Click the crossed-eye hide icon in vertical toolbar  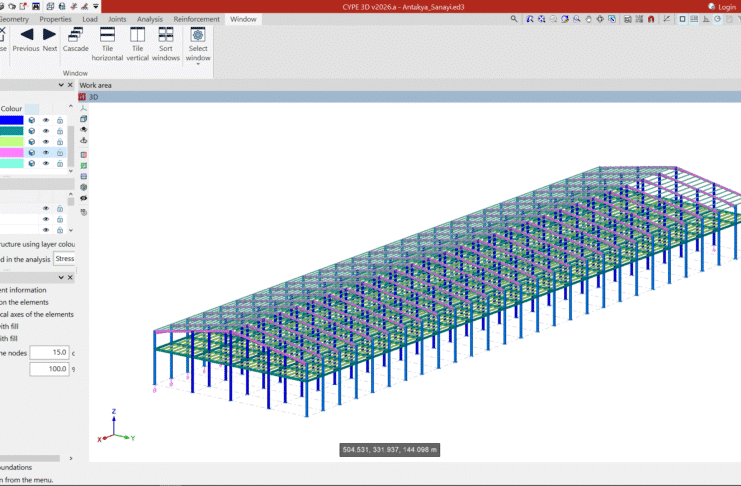click(x=84, y=198)
